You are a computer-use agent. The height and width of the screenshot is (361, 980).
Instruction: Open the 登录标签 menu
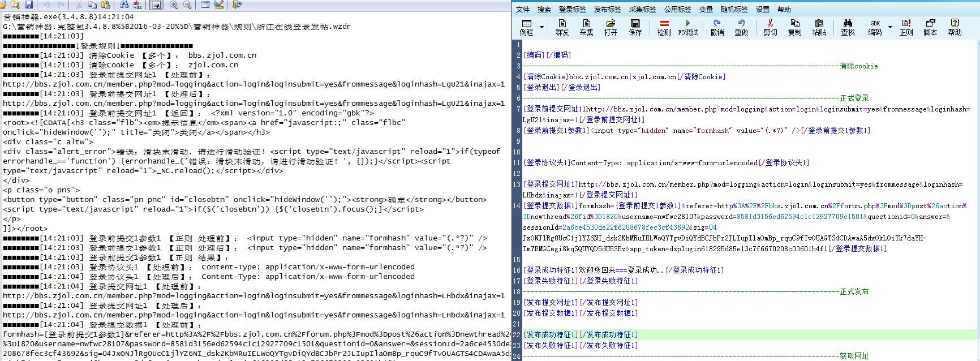tap(572, 9)
